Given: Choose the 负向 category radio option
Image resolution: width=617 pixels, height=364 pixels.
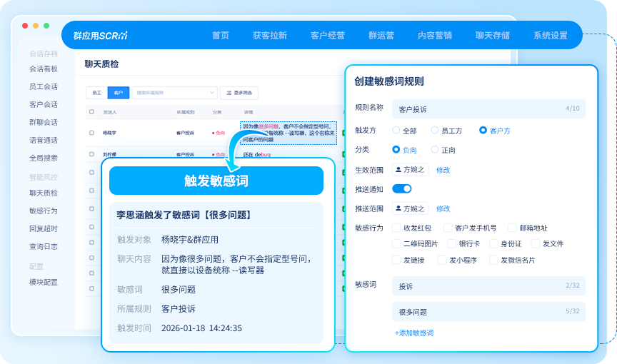Looking at the screenshot, I should coord(396,149).
